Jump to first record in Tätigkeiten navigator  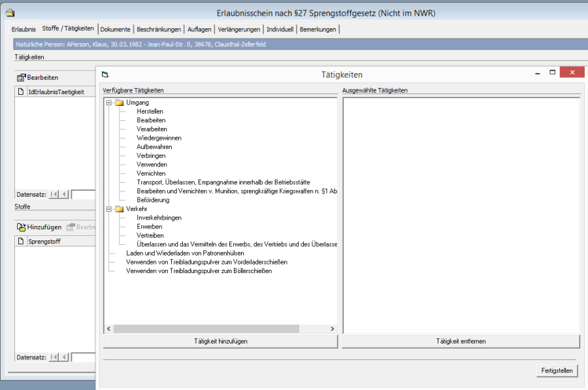click(54, 195)
